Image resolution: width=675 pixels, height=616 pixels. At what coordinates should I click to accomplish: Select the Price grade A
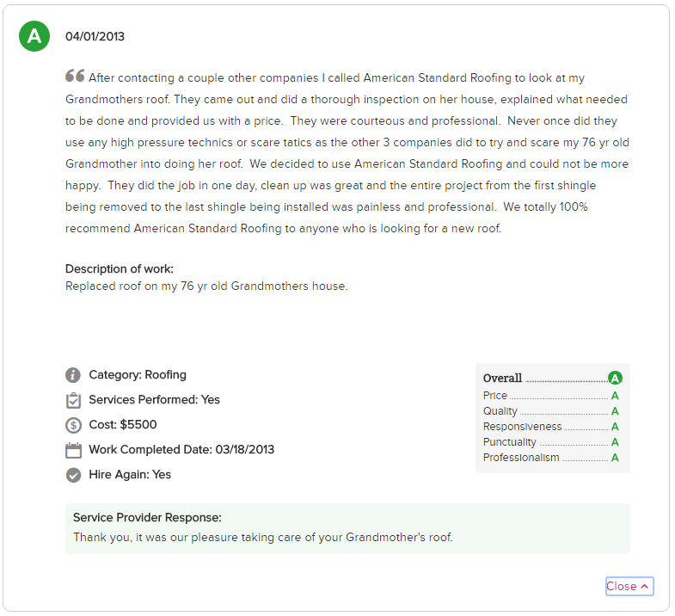click(x=615, y=396)
